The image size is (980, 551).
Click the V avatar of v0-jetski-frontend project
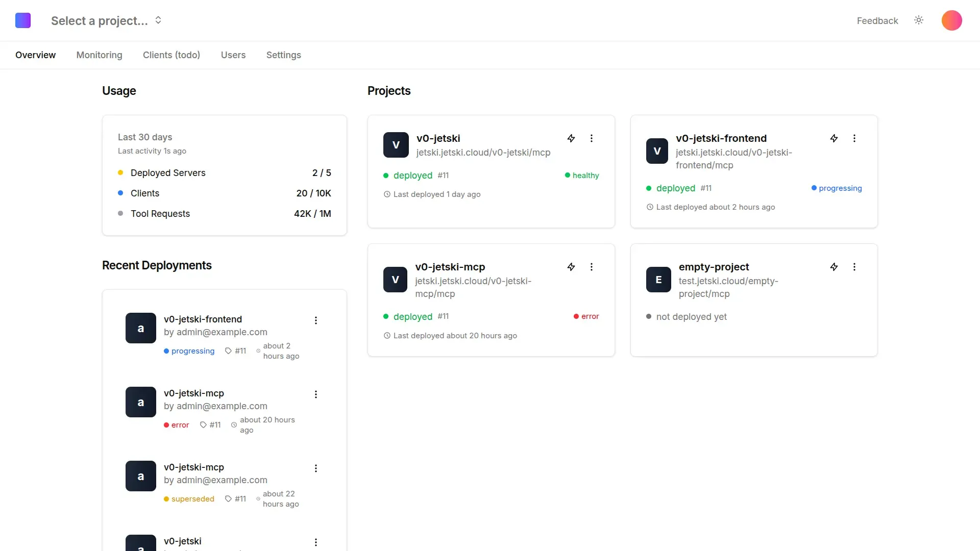[x=657, y=151]
